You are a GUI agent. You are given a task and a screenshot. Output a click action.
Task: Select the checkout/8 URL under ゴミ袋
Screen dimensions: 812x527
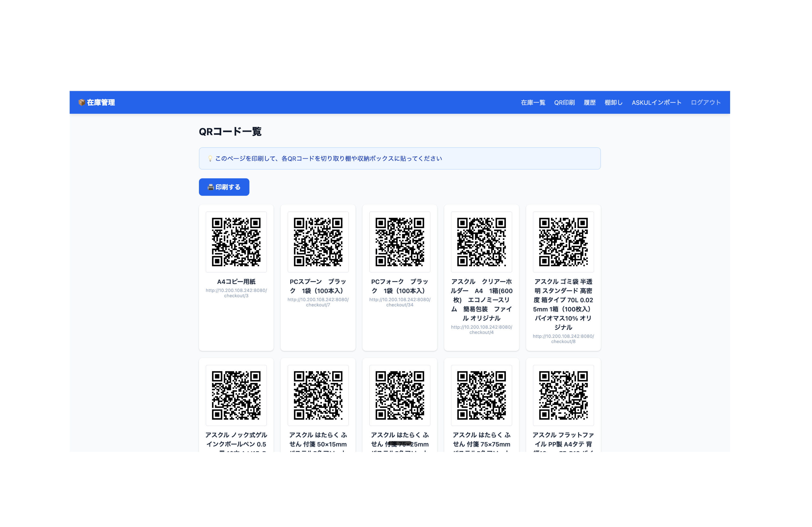(563, 339)
